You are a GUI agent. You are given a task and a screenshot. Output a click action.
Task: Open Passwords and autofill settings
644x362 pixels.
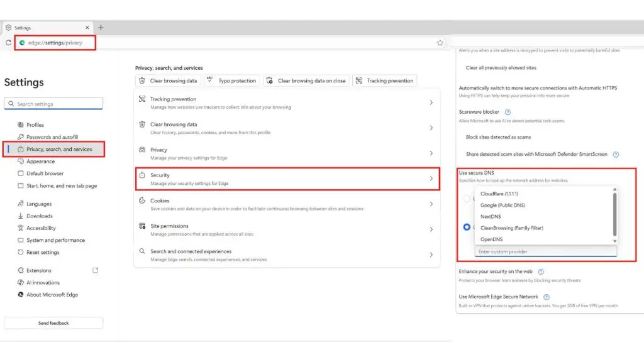(x=53, y=137)
